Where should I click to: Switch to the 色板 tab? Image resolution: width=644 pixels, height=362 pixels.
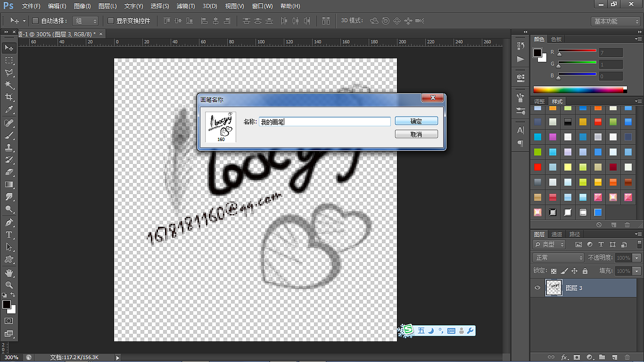(x=556, y=39)
